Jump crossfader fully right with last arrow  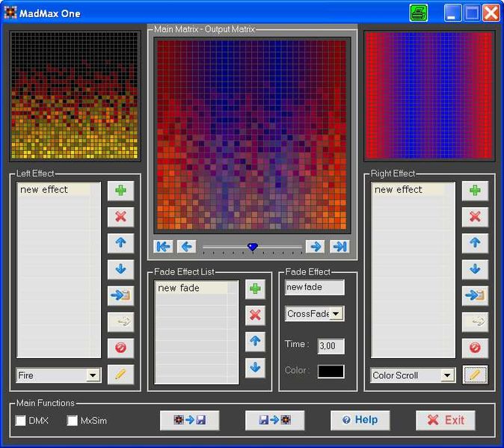[x=339, y=247]
